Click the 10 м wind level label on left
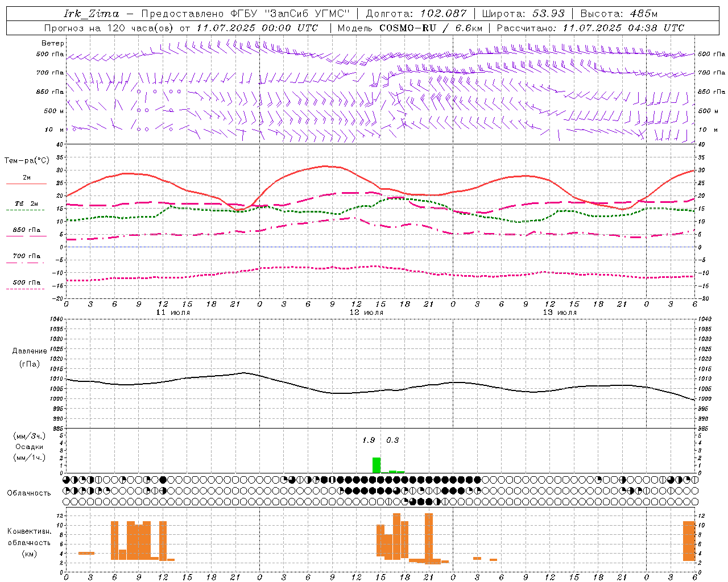This screenshot has width=728, height=582. [x=54, y=130]
